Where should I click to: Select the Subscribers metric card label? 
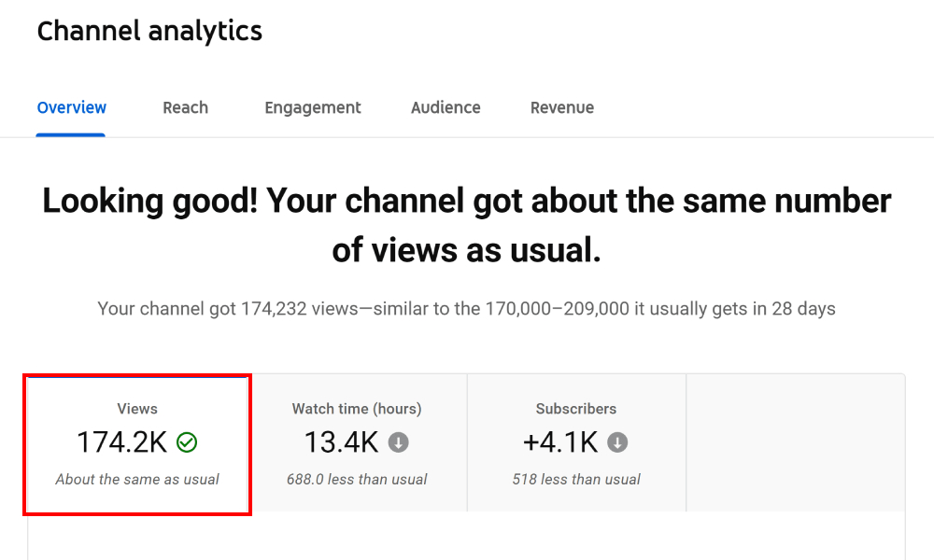pos(576,409)
